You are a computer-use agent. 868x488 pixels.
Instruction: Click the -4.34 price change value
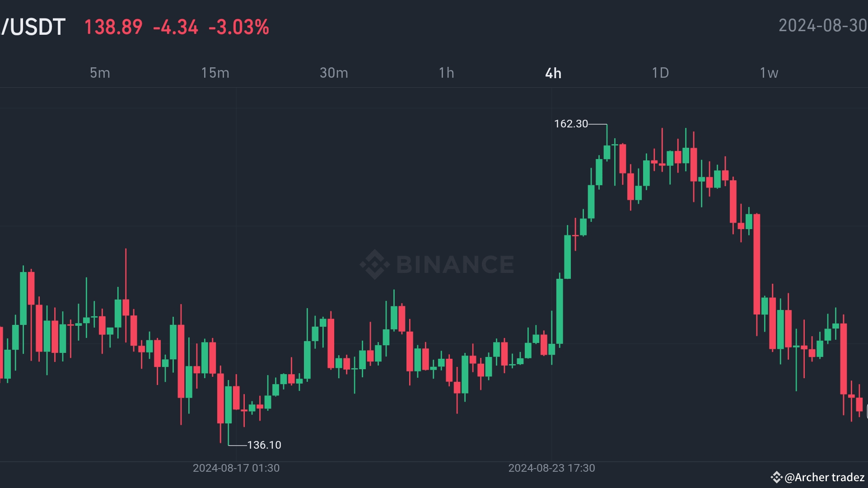click(175, 28)
